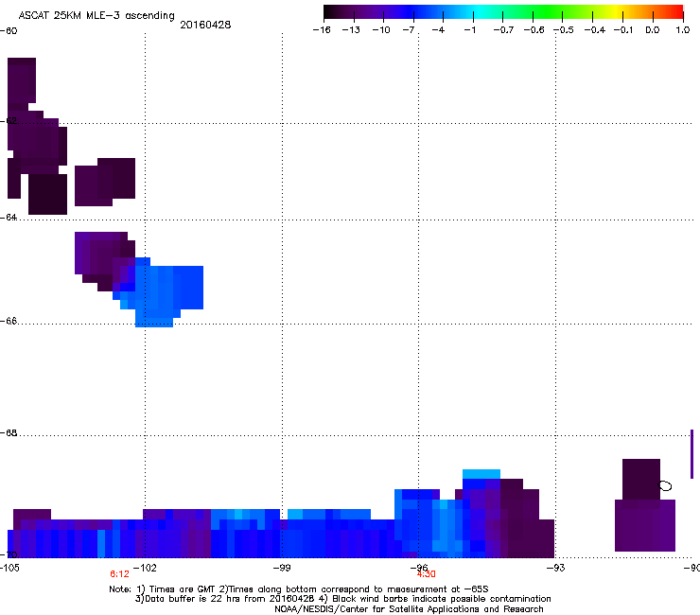This screenshot has width=700, height=615.
Task: Click the latitude axis label "-68"
Action: click(9, 433)
